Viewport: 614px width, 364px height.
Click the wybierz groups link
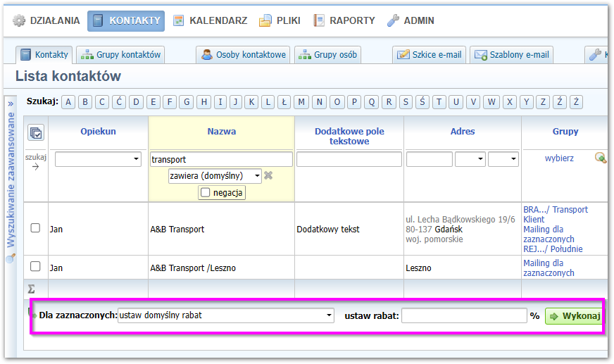tap(559, 158)
